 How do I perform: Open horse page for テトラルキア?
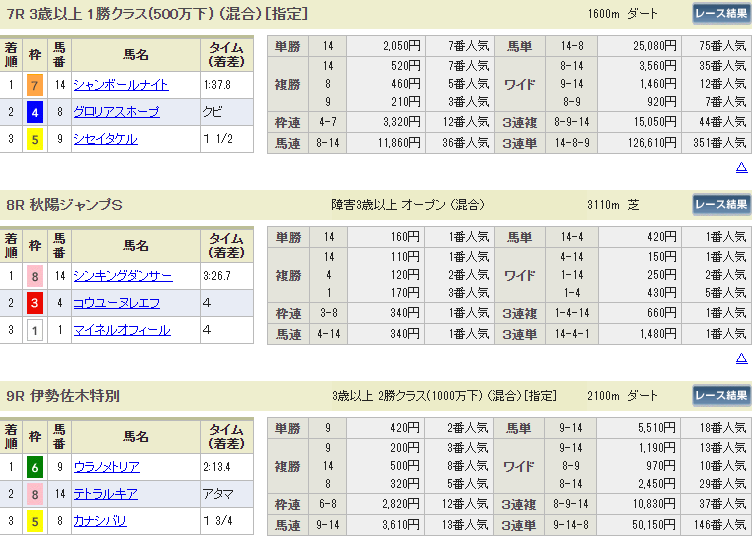[106, 494]
